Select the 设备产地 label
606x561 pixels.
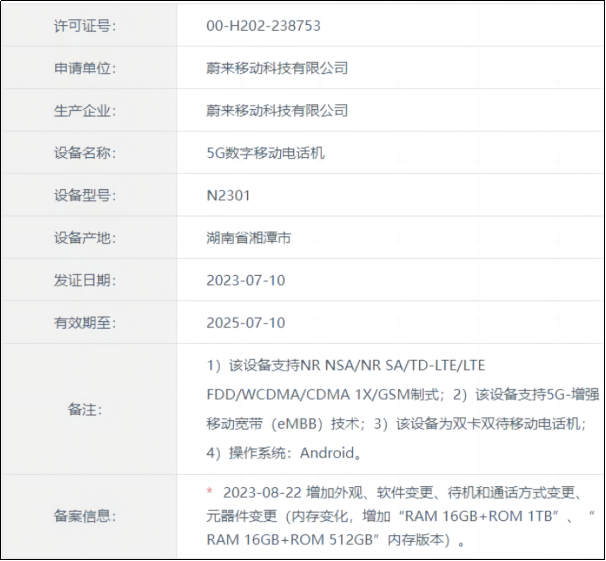coord(85,238)
